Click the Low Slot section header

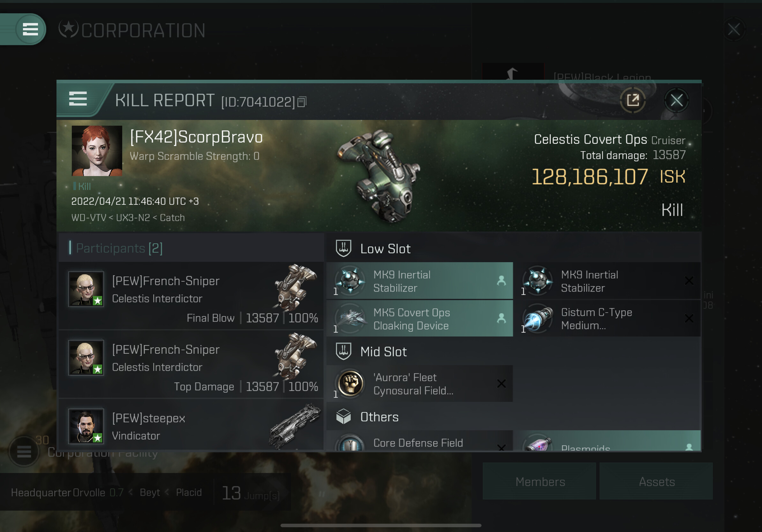click(385, 249)
